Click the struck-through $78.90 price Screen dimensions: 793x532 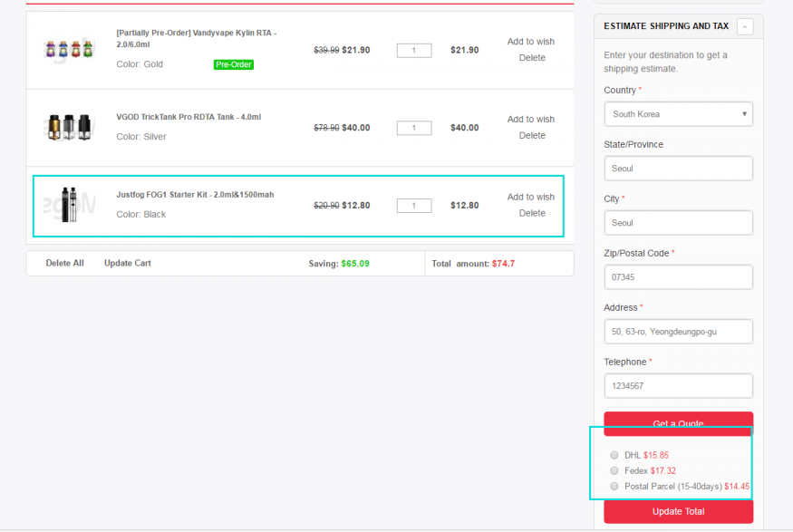(x=326, y=128)
